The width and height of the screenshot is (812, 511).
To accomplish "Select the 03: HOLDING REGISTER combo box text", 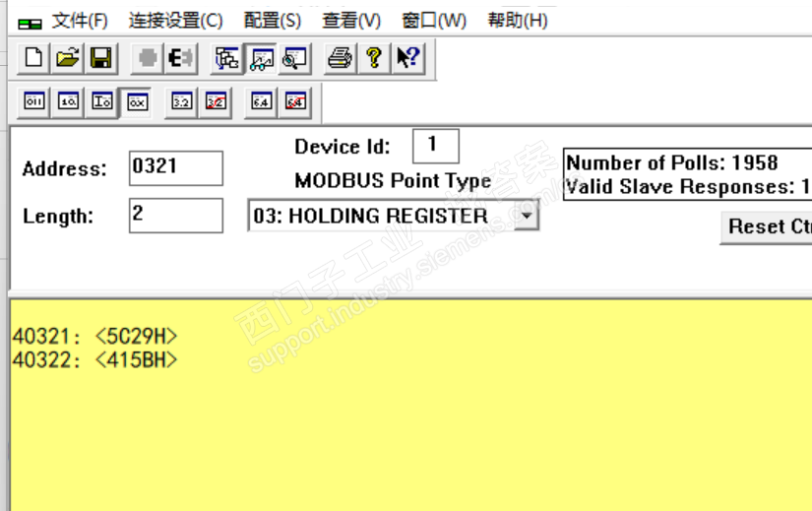I will [370, 216].
